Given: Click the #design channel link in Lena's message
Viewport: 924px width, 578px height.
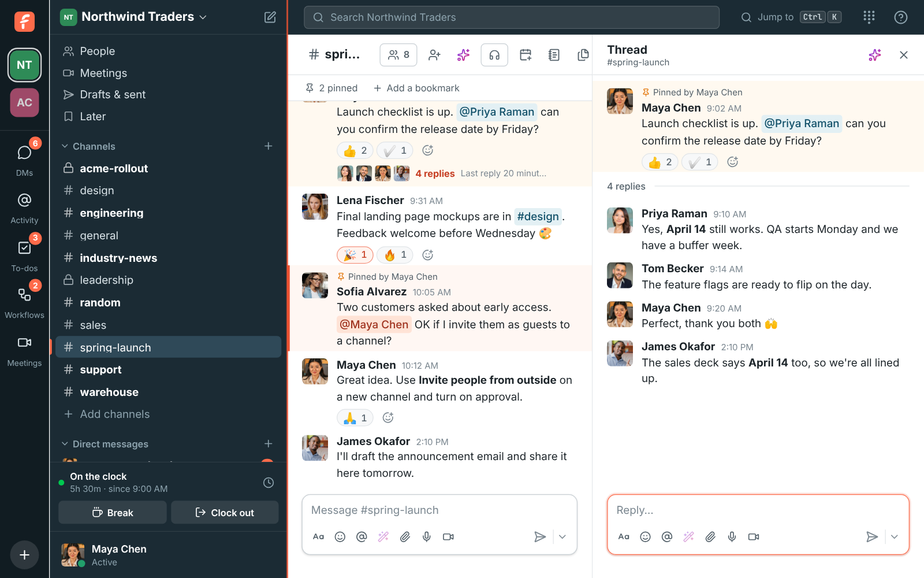Looking at the screenshot, I should click(x=538, y=217).
